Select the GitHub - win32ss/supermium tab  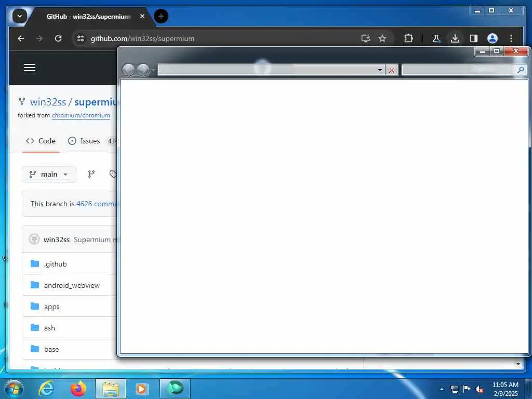click(x=88, y=16)
